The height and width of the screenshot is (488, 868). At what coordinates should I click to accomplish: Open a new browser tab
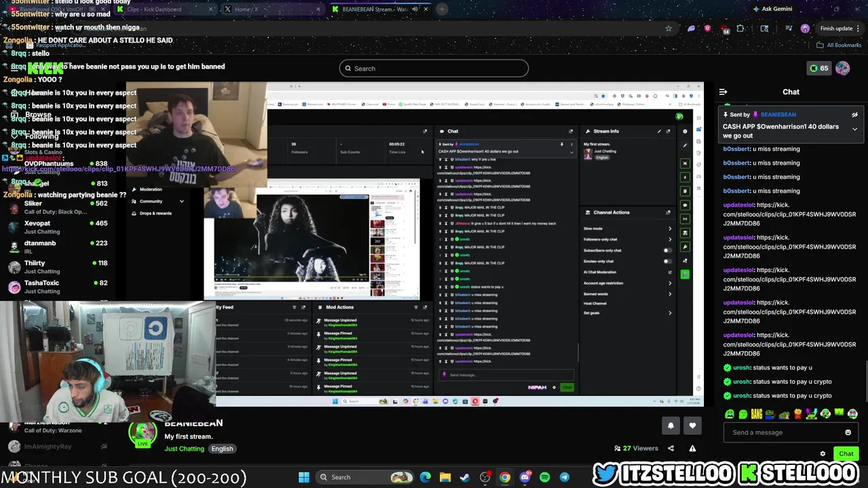(441, 9)
